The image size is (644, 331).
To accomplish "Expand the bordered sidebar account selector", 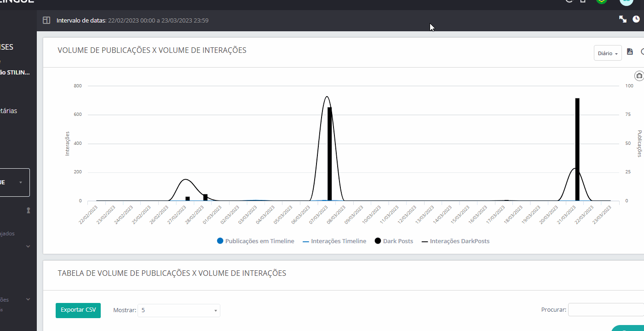I will click(x=15, y=183).
